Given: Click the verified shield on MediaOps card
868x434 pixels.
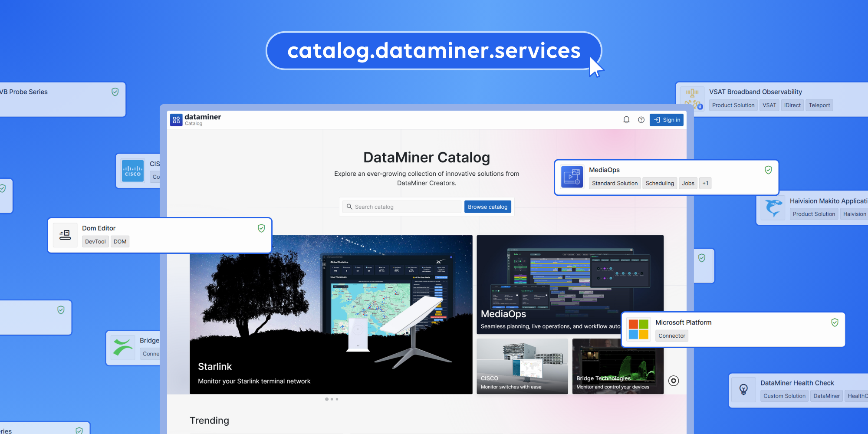Looking at the screenshot, I should pyautogui.click(x=768, y=170).
